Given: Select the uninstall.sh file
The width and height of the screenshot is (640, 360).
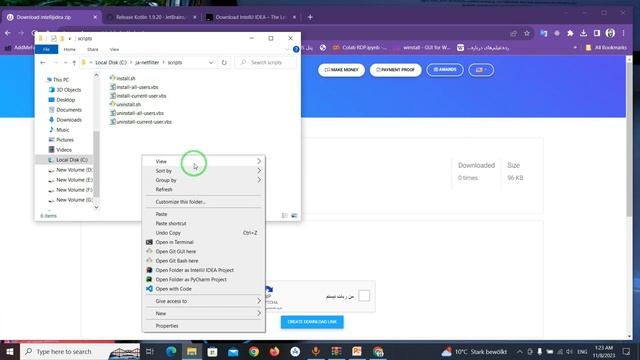Looking at the screenshot, I should [x=125, y=104].
